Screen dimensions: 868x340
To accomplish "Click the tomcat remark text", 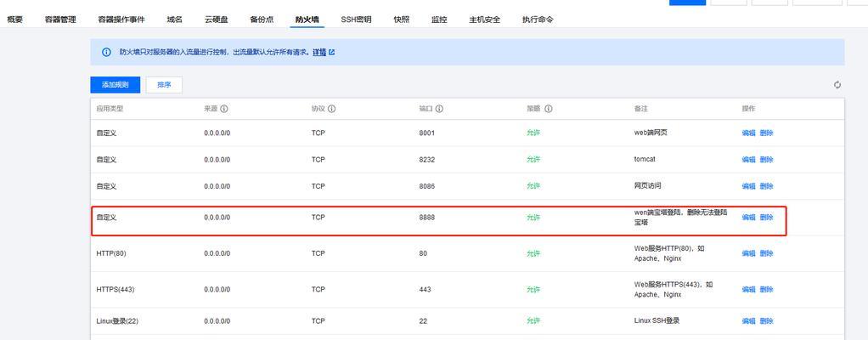I will (x=645, y=160).
